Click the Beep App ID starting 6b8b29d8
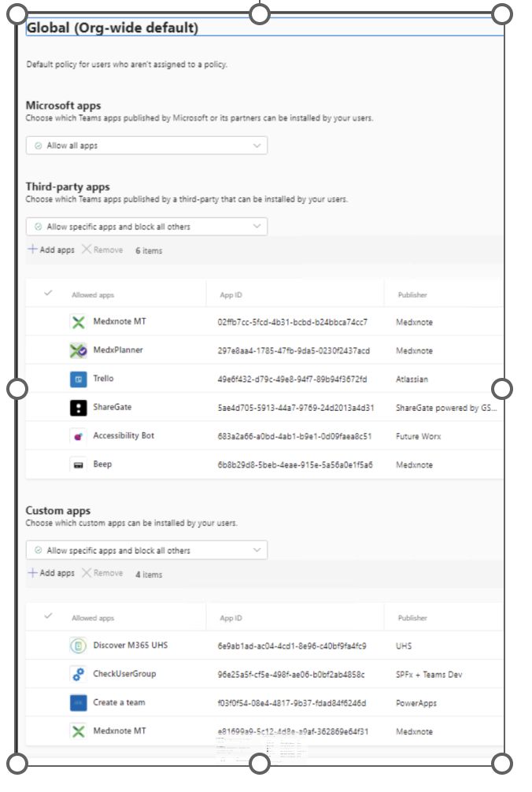 click(295, 464)
